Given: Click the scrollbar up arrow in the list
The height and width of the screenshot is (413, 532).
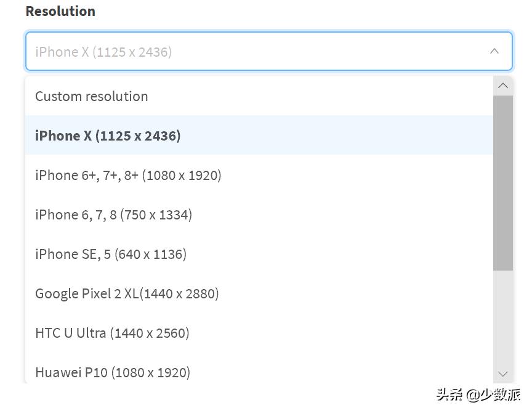Looking at the screenshot, I should point(503,86).
